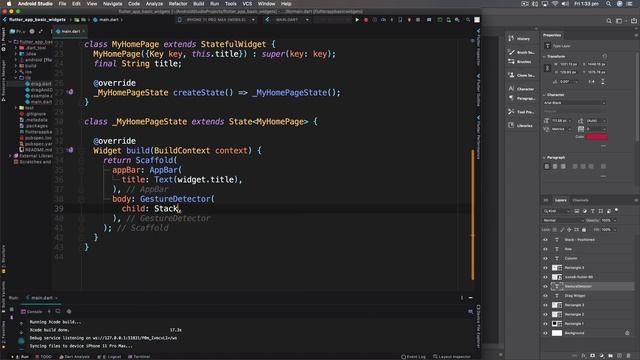
Task: Add layer style via fx icon
Action: pos(584,356)
